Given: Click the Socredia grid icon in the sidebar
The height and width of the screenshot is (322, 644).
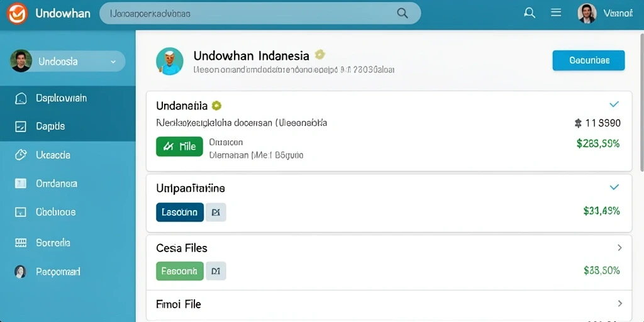Looking at the screenshot, I should [x=21, y=242].
